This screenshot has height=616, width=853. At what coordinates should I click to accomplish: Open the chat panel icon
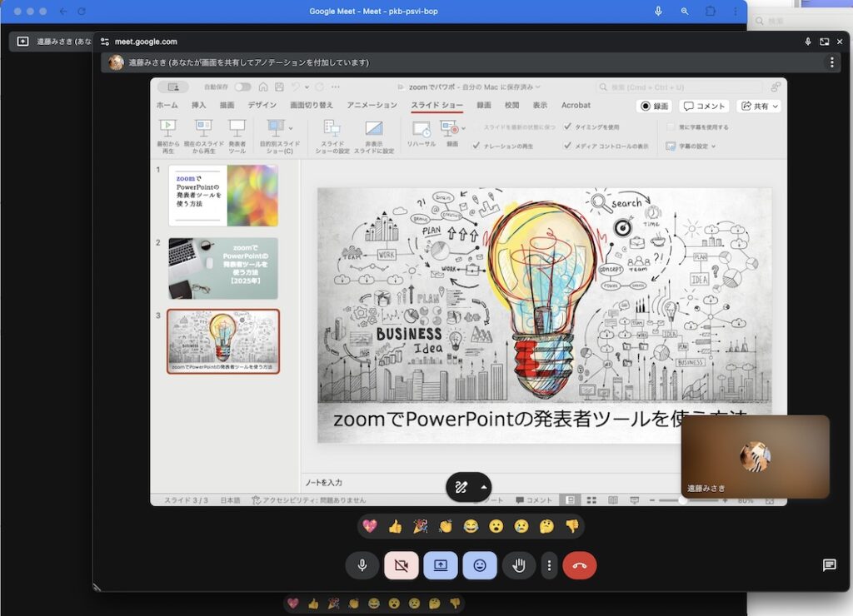click(x=829, y=565)
